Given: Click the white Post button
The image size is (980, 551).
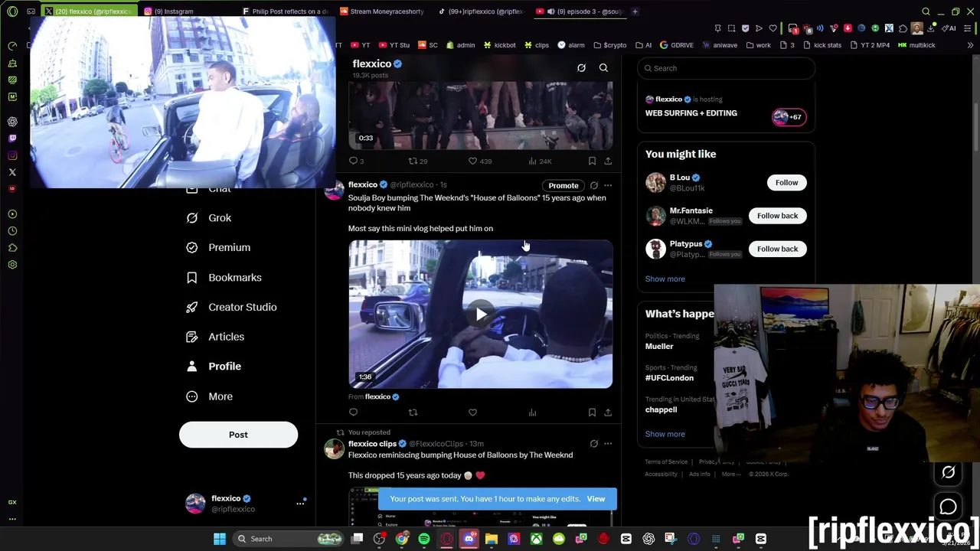Looking at the screenshot, I should pyautogui.click(x=238, y=435).
